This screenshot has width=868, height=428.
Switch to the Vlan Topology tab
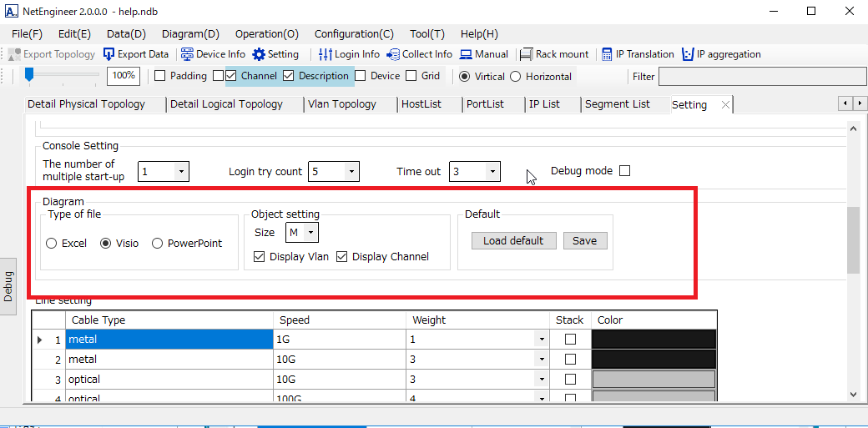[x=341, y=104]
